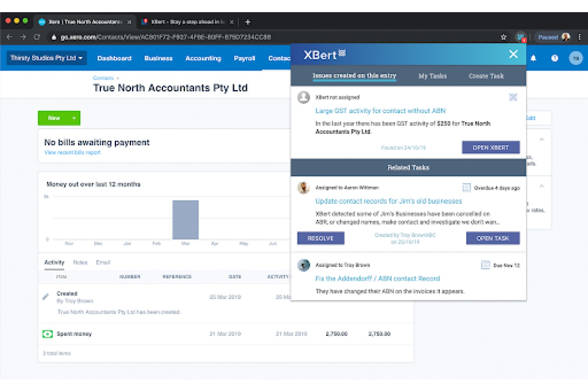Screen dimensions: 588x392
Task: Collapse second right sidebar panel chevron
Action: coord(542,186)
